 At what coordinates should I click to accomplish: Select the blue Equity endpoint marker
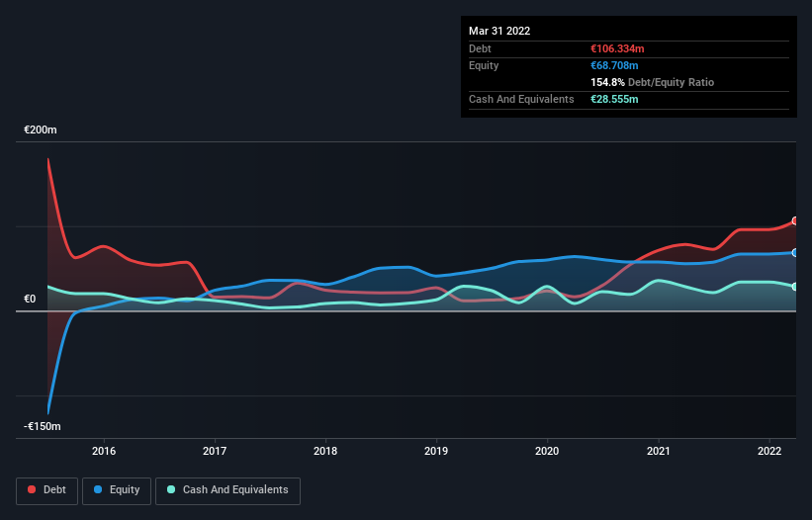pyautogui.click(x=795, y=252)
